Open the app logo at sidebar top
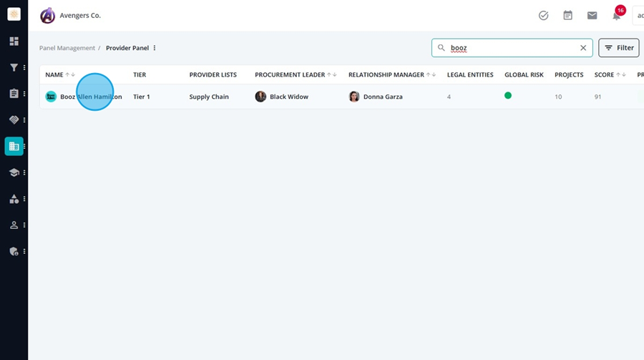This screenshot has width=644, height=360. pyautogui.click(x=14, y=14)
